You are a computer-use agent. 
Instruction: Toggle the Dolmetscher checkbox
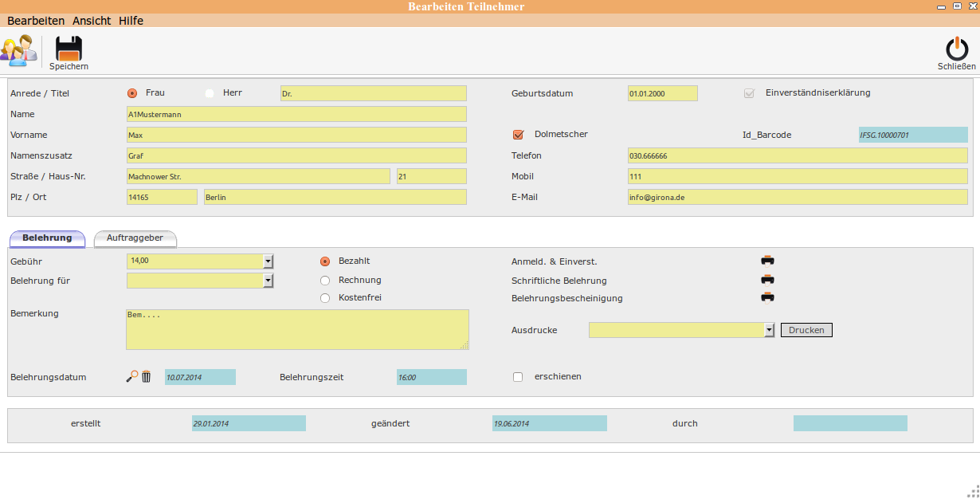click(519, 135)
